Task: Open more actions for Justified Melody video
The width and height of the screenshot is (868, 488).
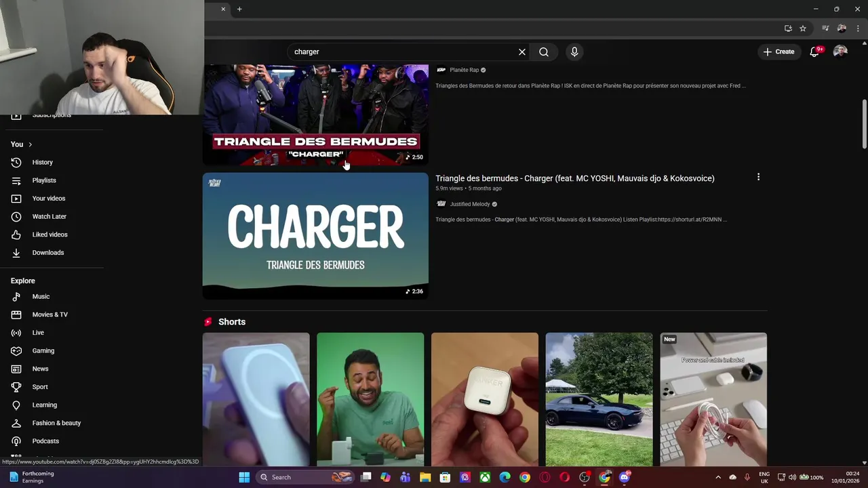Action: (x=758, y=177)
